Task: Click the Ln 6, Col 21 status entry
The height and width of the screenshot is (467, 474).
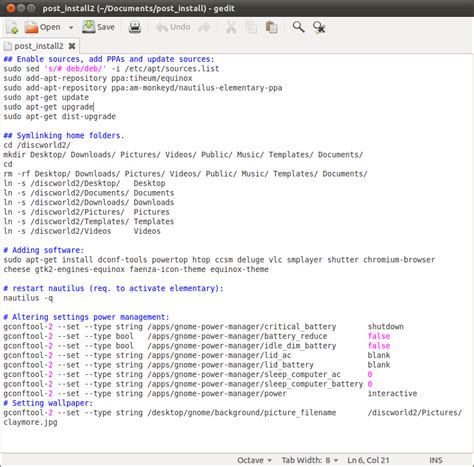Action: (x=368, y=460)
